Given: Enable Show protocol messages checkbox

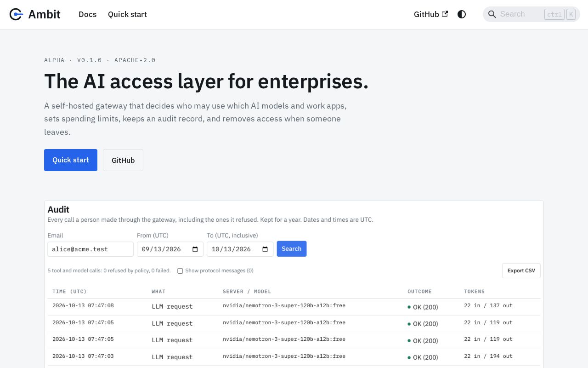Looking at the screenshot, I should (x=180, y=271).
